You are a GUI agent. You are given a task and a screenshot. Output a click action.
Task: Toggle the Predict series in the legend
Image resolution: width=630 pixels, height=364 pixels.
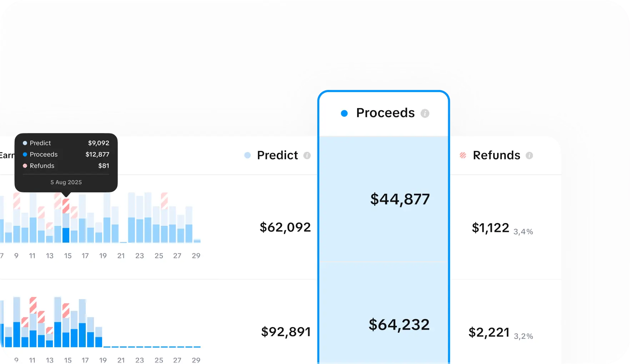coord(277,155)
